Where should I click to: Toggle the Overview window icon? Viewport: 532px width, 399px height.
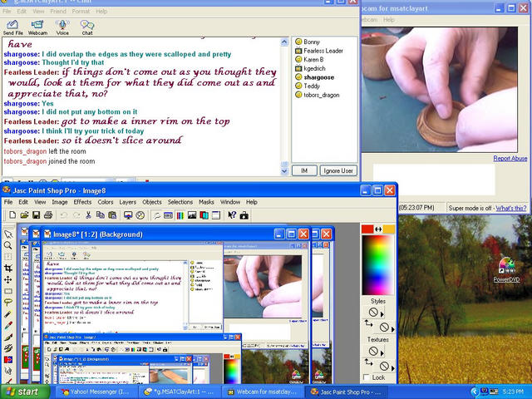coord(216,215)
